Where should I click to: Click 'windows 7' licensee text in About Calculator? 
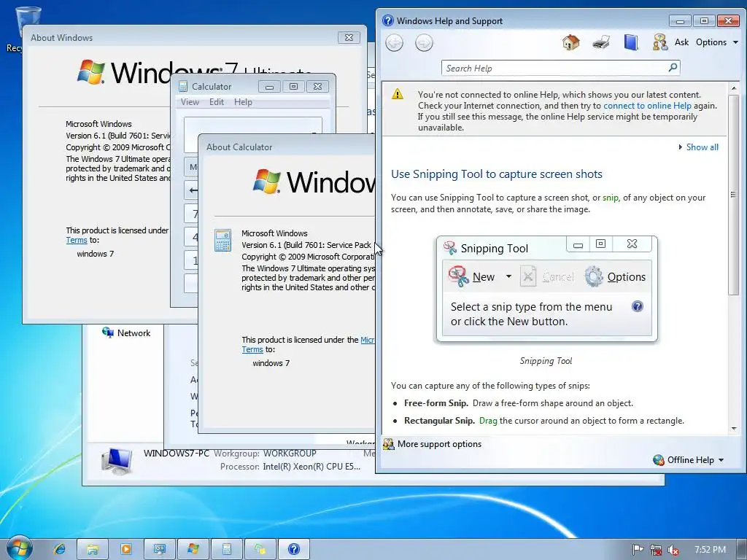tap(271, 363)
